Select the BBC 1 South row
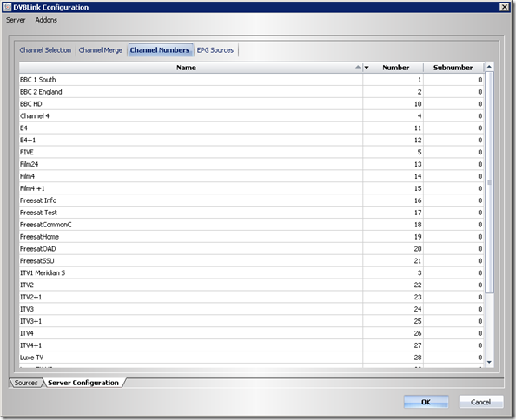516x420 pixels. (x=251, y=80)
